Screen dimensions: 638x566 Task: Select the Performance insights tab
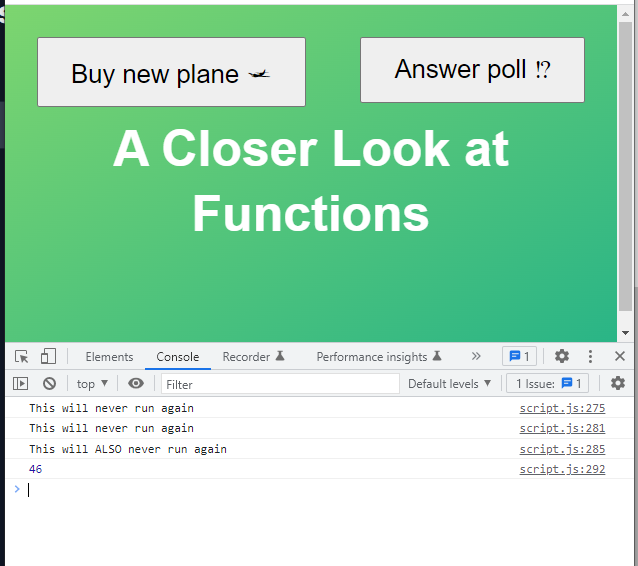pos(378,357)
